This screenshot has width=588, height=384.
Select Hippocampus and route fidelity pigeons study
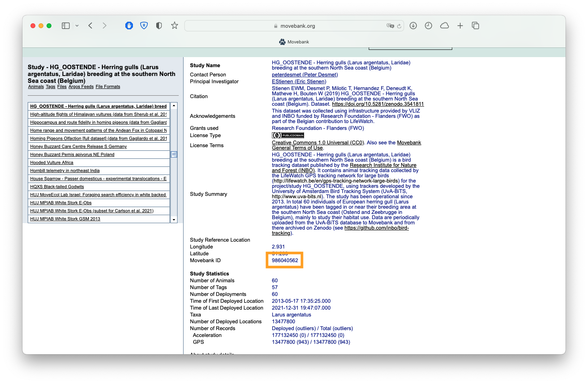pos(99,122)
